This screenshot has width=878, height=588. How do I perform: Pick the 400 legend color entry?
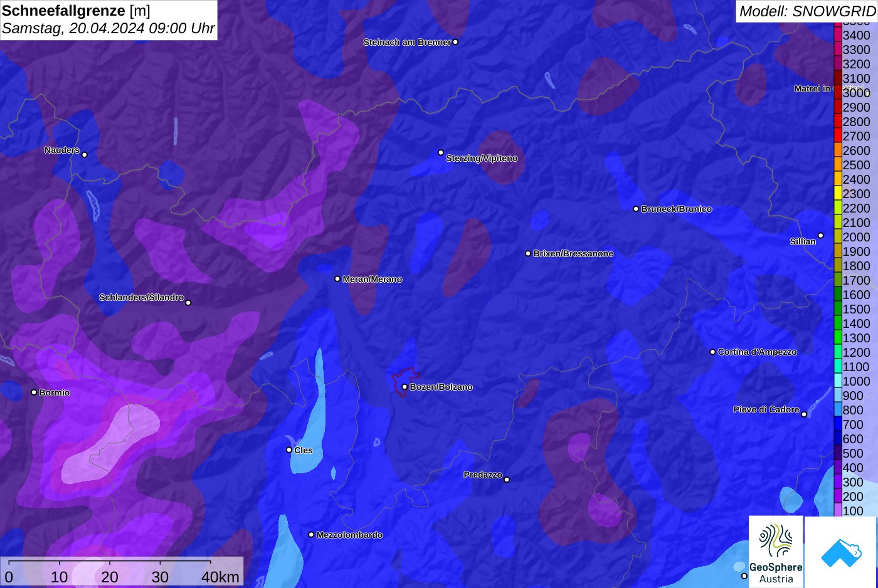[x=838, y=468]
